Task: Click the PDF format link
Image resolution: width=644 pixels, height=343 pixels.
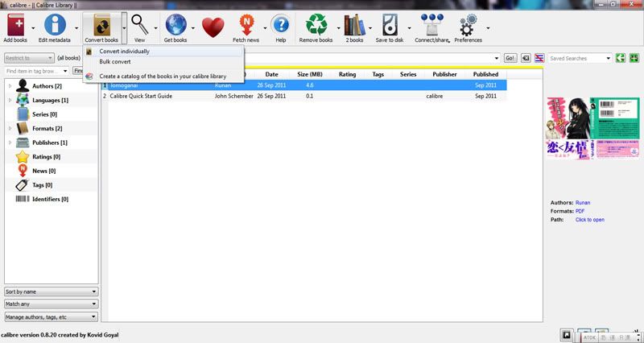Action: (x=580, y=211)
